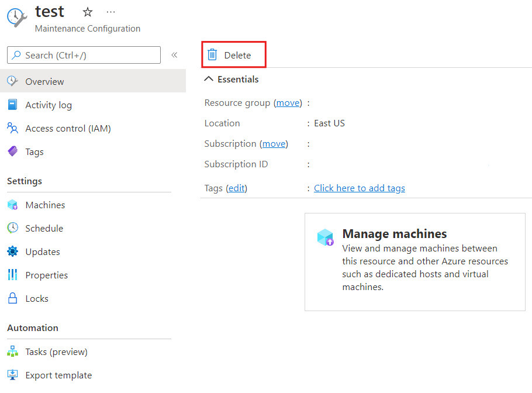Screen dimensions: 532x393
Task: Star this maintenance configuration as favorite
Action: [87, 11]
